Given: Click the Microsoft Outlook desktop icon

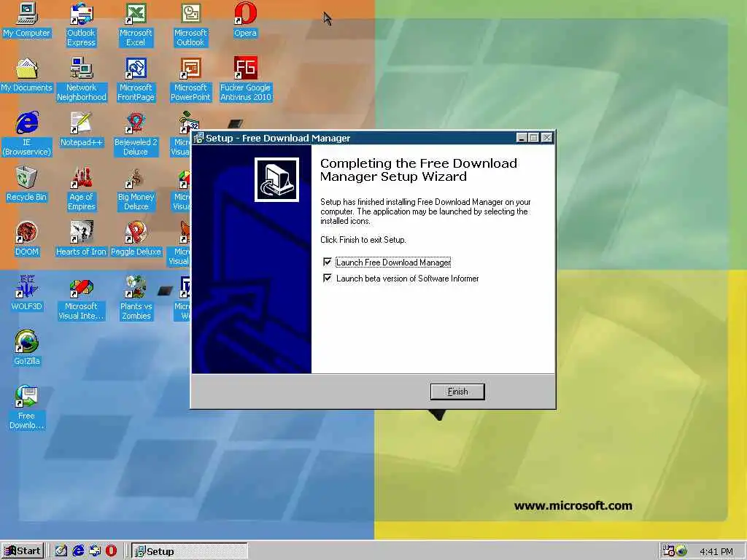Looking at the screenshot, I should 190,25.
